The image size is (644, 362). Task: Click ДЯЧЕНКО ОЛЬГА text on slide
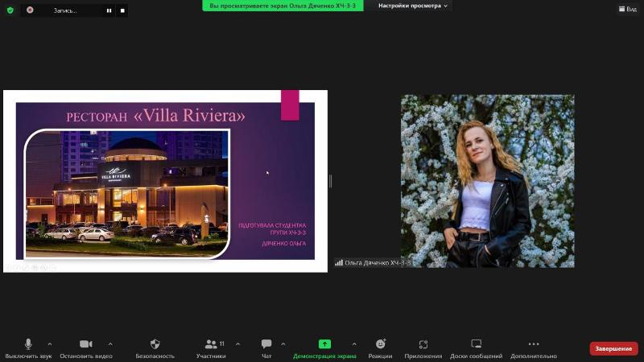tap(284, 244)
